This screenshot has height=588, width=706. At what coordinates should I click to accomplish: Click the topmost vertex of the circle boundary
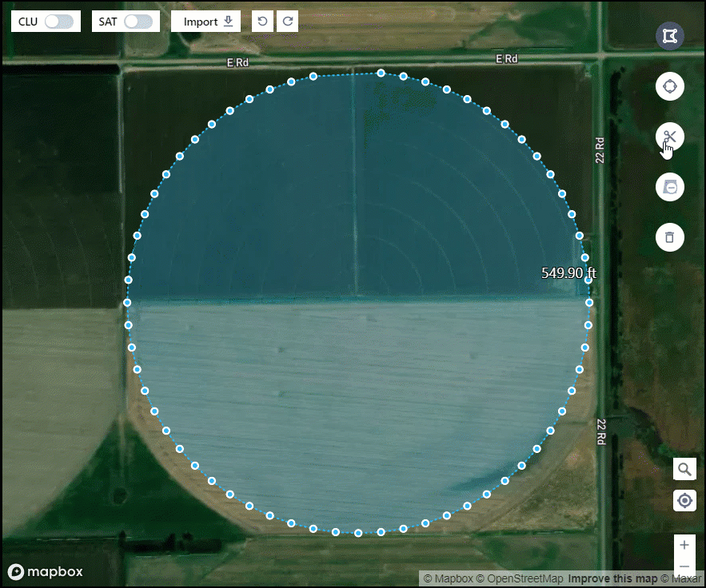click(x=381, y=73)
